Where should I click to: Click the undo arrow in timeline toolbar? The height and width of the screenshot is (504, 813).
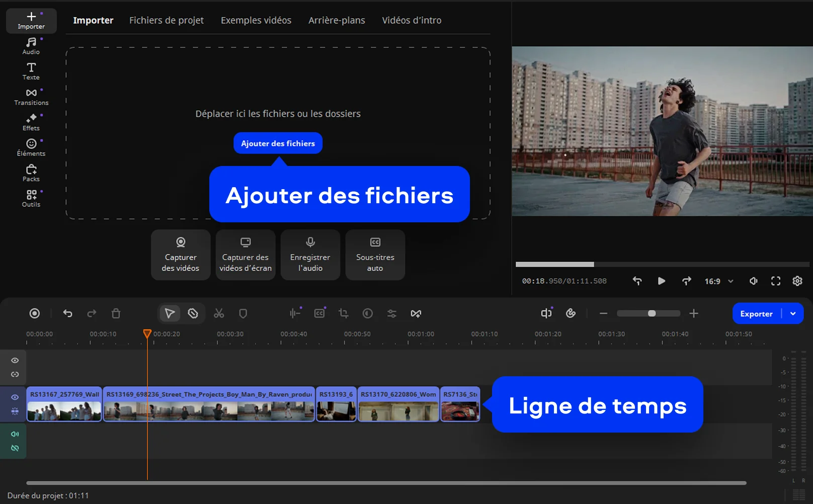pyautogui.click(x=68, y=313)
